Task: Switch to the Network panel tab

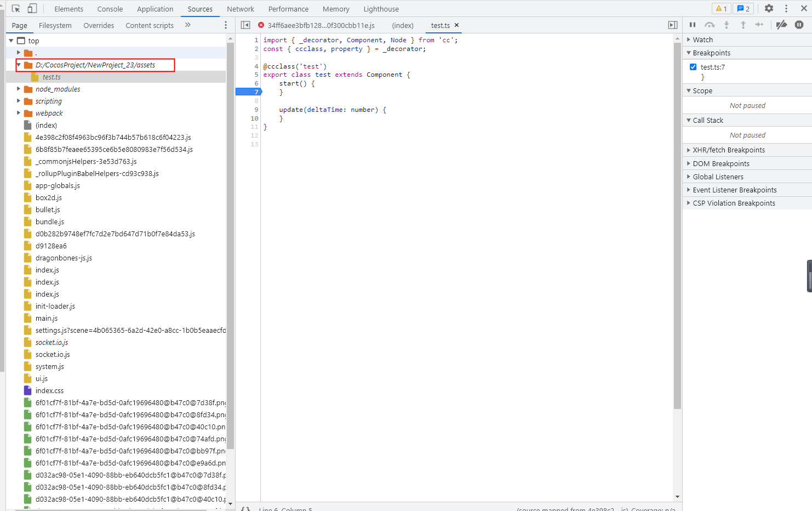Action: point(241,9)
